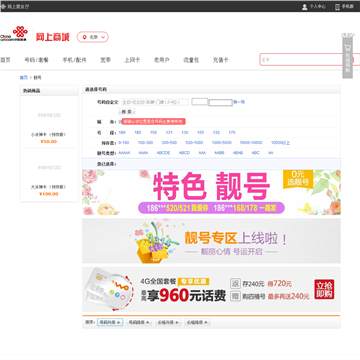Open the shopping cart icon in side panel

[348, 47]
